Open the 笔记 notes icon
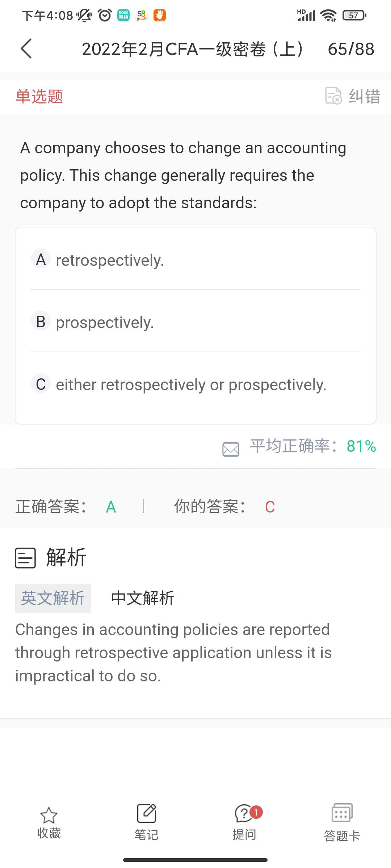 [147, 814]
